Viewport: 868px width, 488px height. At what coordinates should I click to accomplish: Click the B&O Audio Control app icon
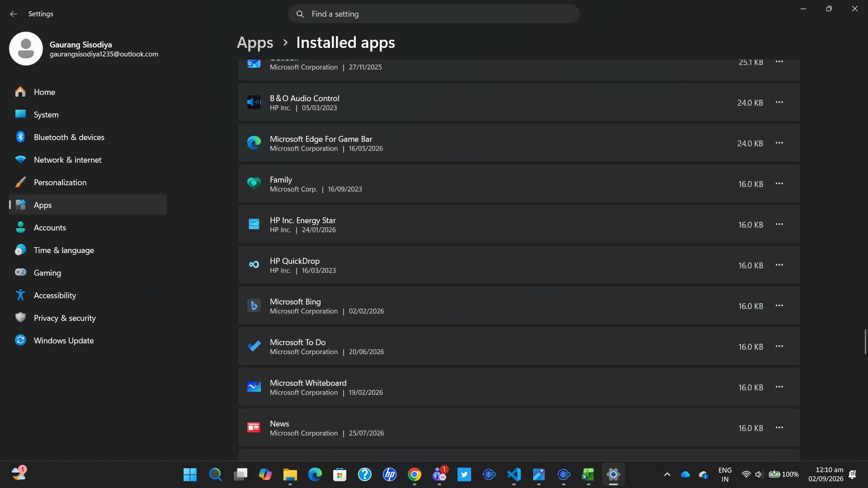point(254,102)
